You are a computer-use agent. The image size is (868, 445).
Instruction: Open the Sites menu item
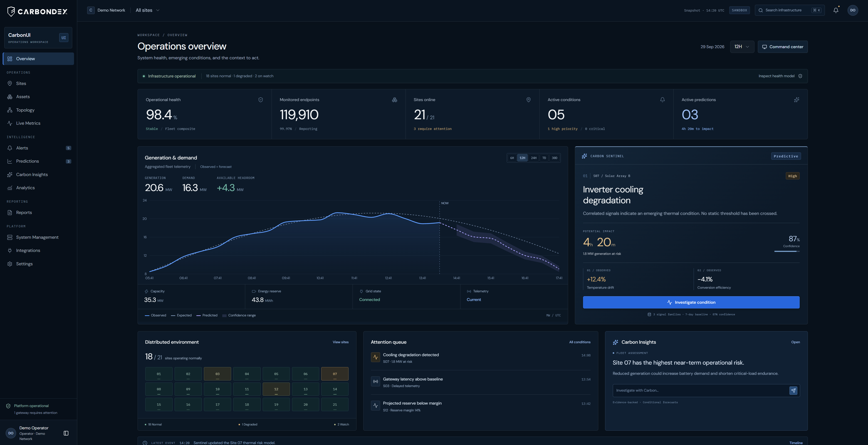click(38, 84)
